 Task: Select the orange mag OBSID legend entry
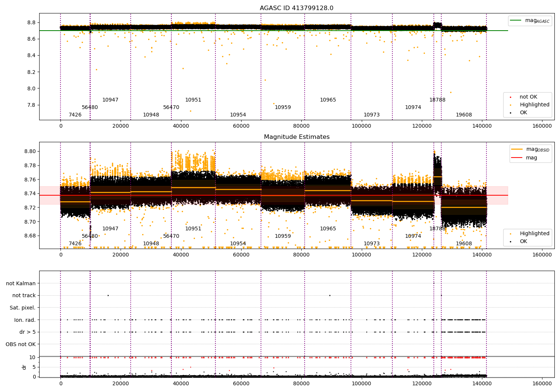point(530,149)
